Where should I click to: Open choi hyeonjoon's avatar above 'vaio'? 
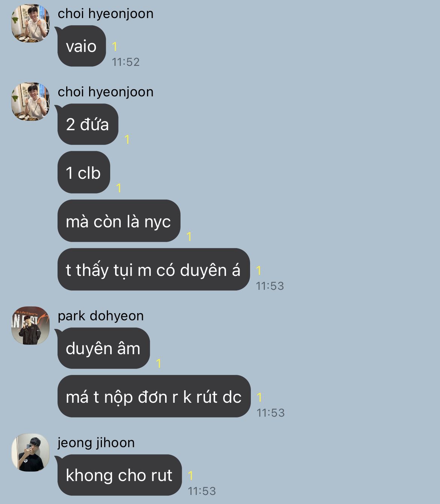(x=30, y=23)
